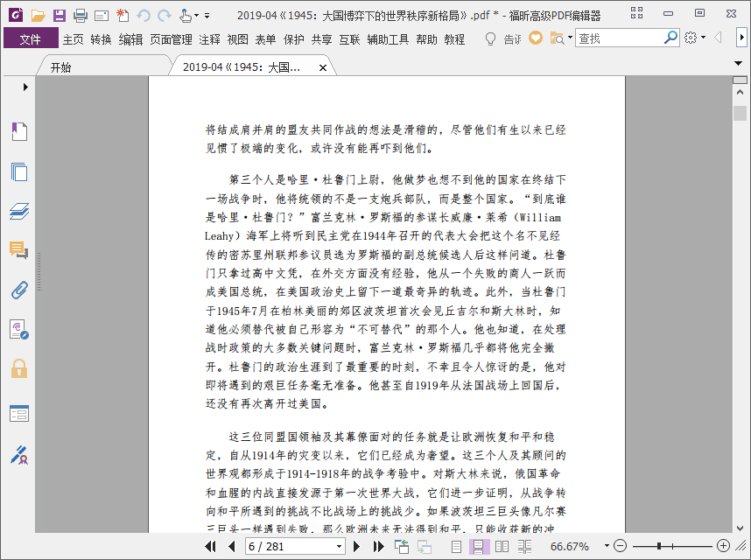Open the digital signatures panel icon
The height and width of the screenshot is (560, 751).
tap(19, 329)
